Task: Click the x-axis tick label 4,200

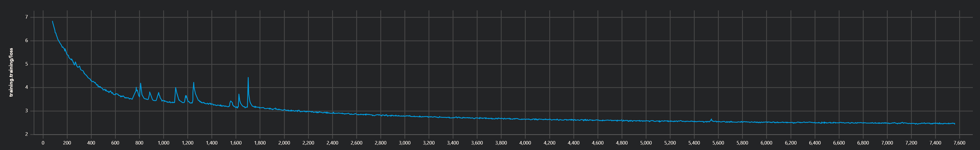Action: (549, 143)
